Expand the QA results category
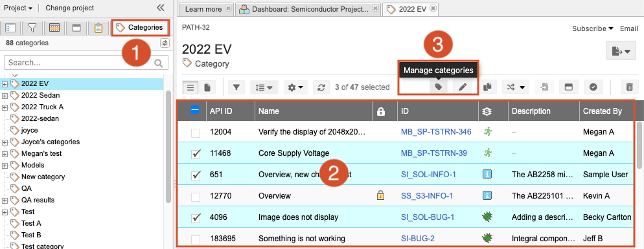The width and height of the screenshot is (644, 249). 5,200
